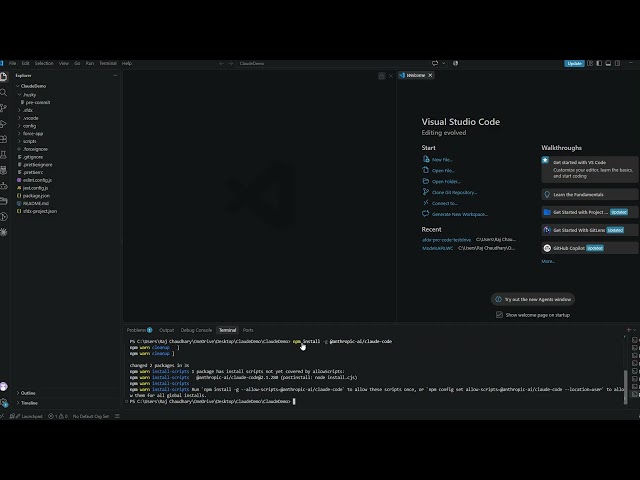Open the Help menu
640x480 pixels.
(x=127, y=63)
